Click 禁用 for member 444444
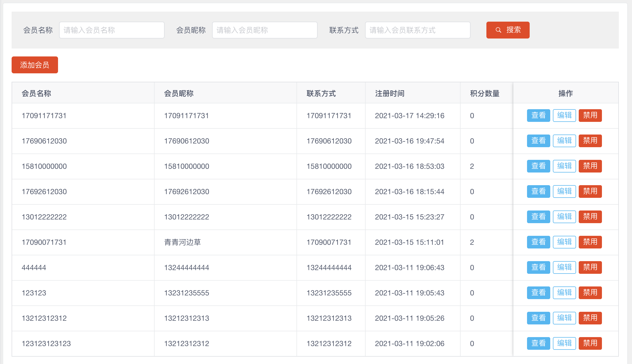Image resolution: width=632 pixels, height=364 pixels. click(x=590, y=267)
